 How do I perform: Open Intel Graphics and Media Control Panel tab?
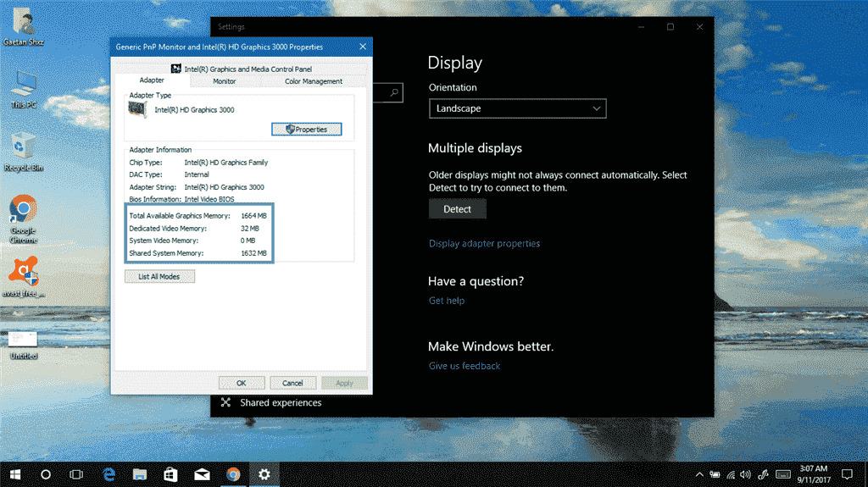(242, 69)
